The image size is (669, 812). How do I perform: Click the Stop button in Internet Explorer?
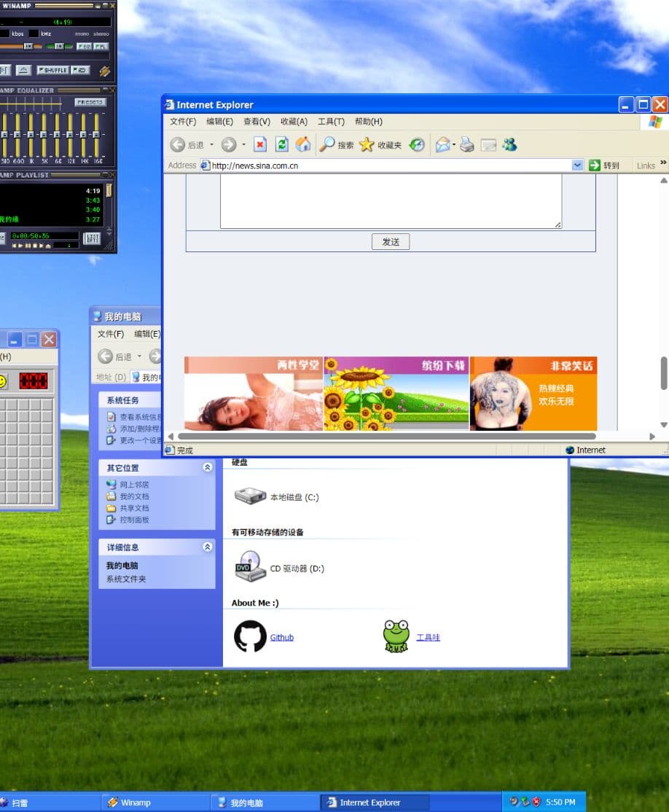click(260, 144)
